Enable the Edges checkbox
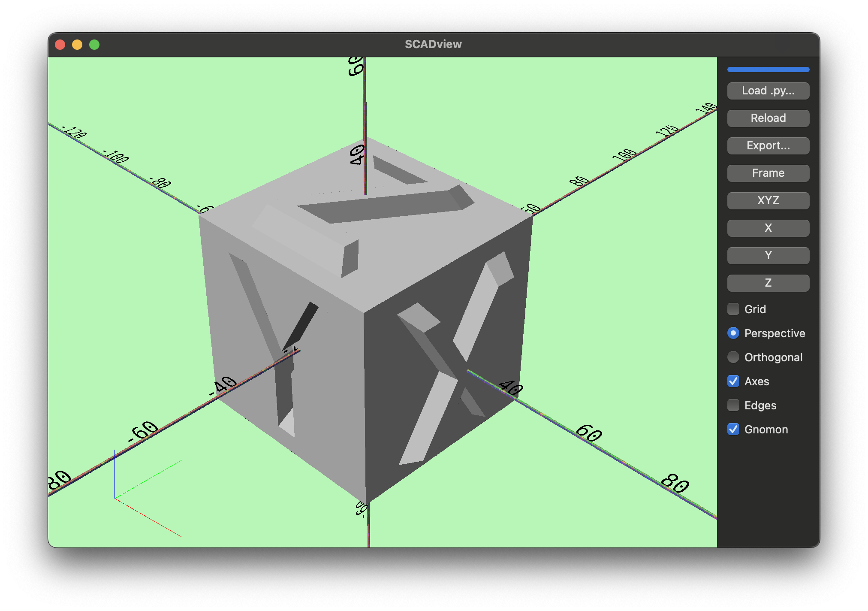868x611 pixels. pos(733,405)
